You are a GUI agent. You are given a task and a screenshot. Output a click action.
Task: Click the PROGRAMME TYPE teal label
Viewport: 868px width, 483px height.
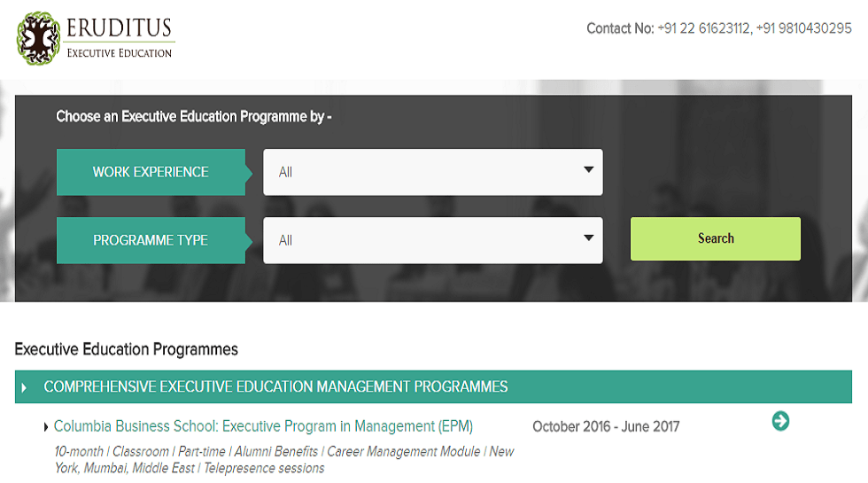pos(151,240)
